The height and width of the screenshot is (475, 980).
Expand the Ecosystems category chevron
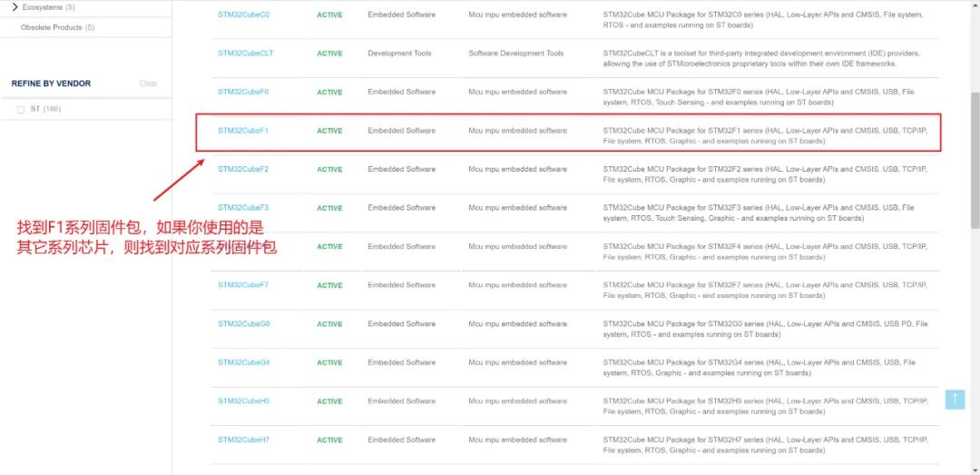[x=15, y=7]
